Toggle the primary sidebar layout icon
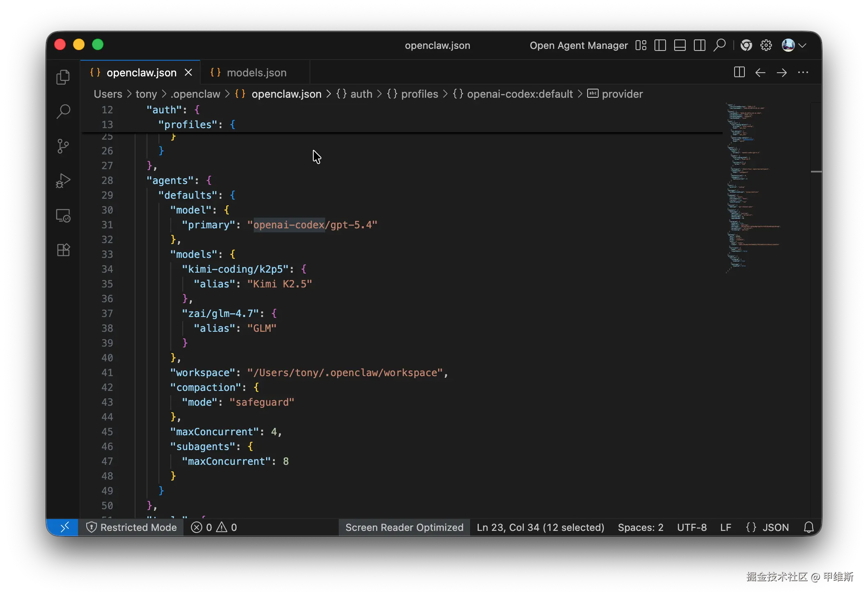Image resolution: width=868 pixels, height=597 pixels. [x=660, y=45]
